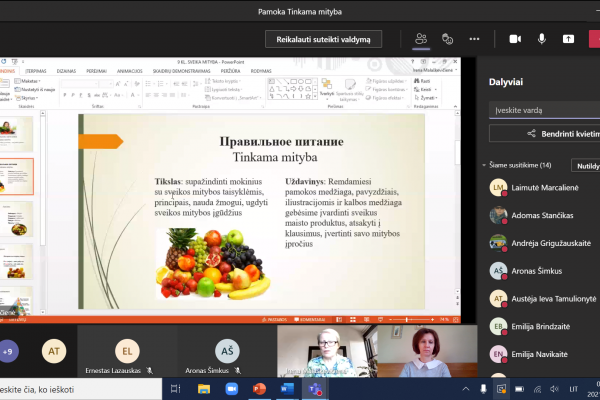Start slideshow from status bar icon
This screenshot has height=400, width=600.
coord(380,320)
